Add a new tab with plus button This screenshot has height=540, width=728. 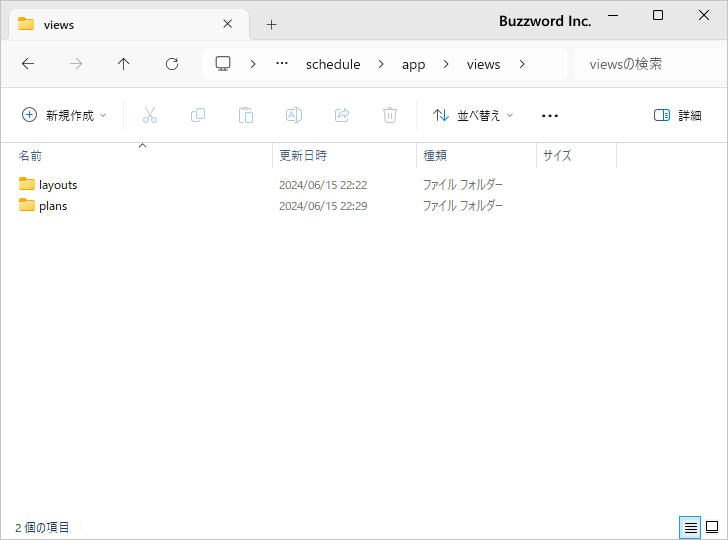tap(271, 24)
